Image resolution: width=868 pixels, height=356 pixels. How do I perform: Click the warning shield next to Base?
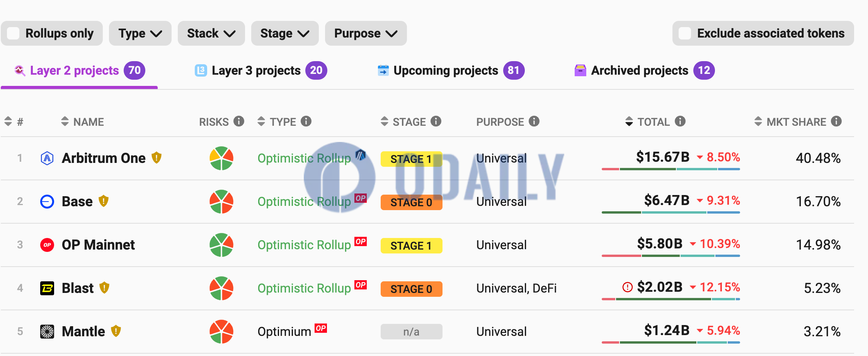[x=104, y=201]
